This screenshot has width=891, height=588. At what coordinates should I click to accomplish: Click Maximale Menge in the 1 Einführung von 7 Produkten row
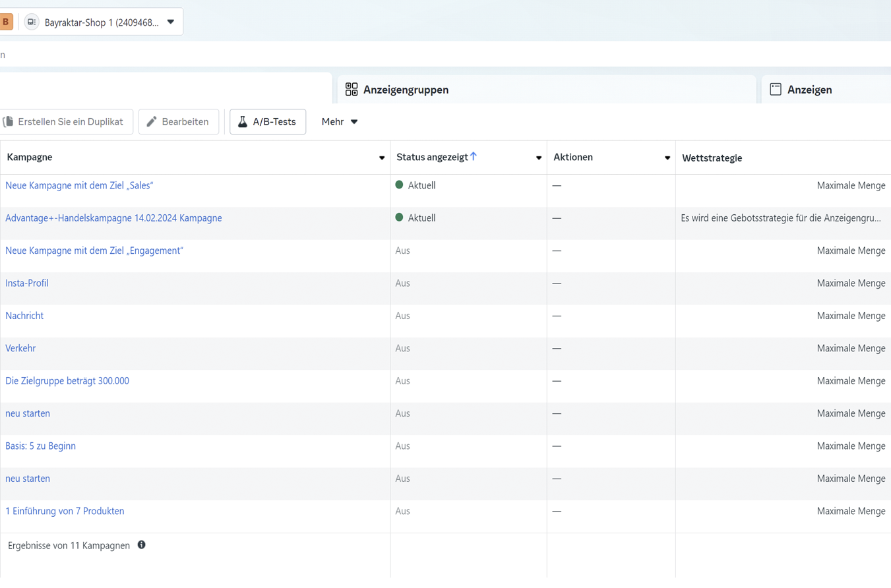[x=851, y=511]
